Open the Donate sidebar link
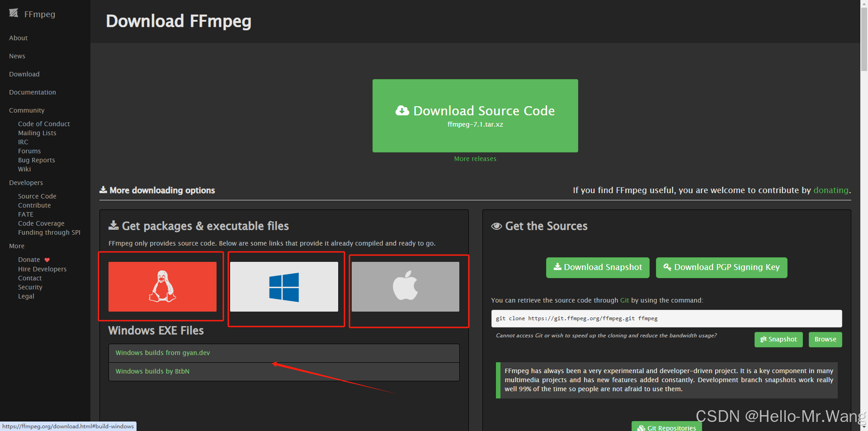This screenshot has width=868, height=431. pos(29,260)
